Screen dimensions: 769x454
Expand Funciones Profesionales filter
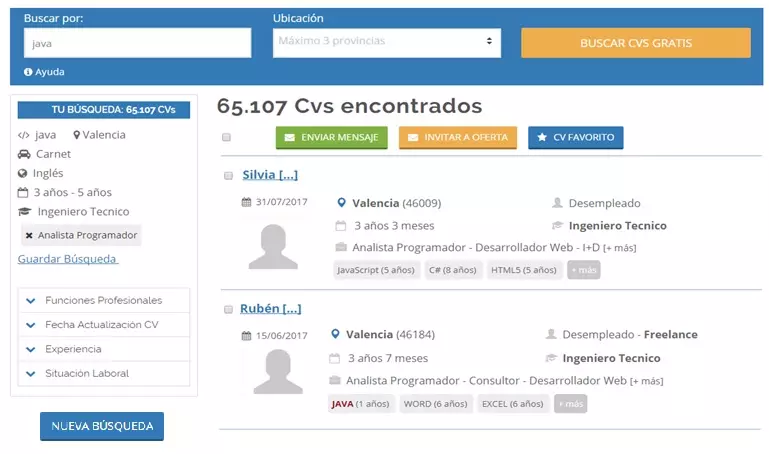coord(103,300)
